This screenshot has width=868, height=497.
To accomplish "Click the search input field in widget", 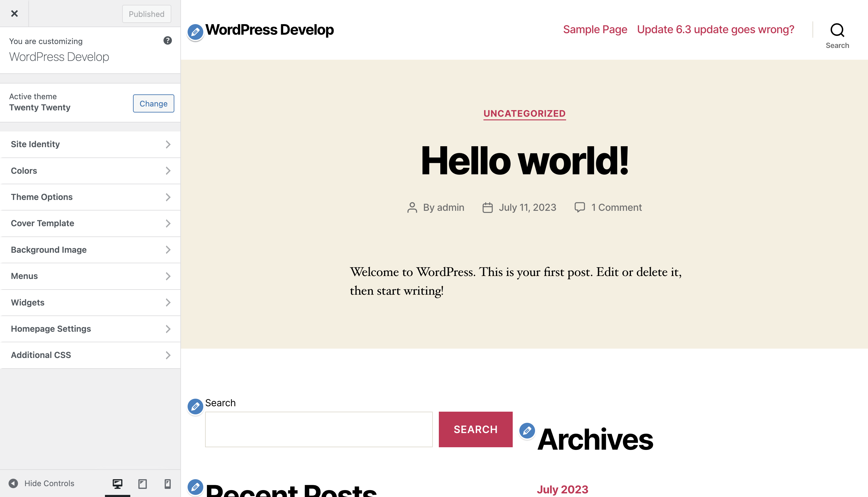I will point(319,429).
